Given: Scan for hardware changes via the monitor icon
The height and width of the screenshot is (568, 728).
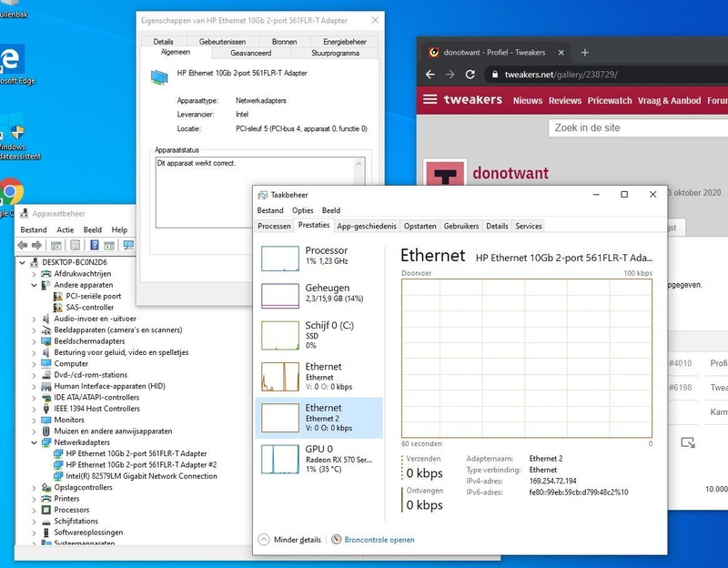Looking at the screenshot, I should (x=128, y=245).
